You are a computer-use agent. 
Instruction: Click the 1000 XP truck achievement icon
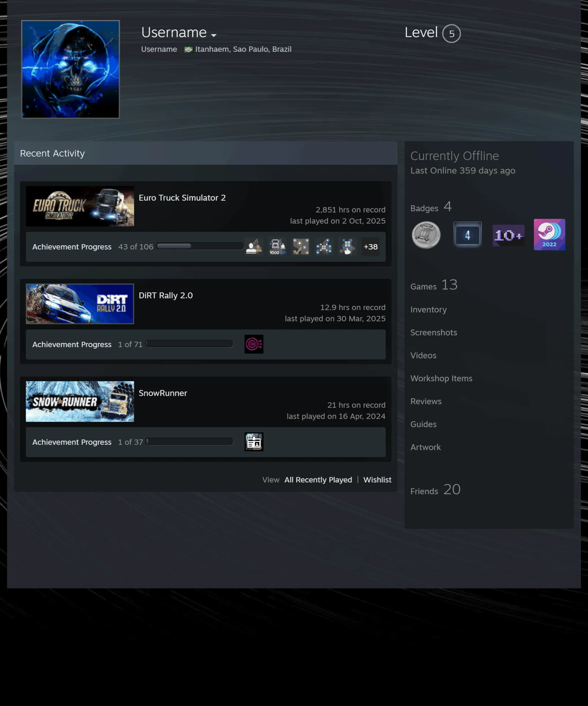277,247
